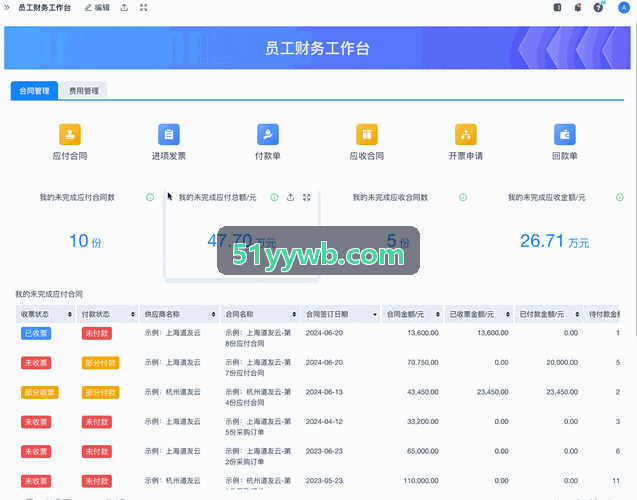
Task: Click the page vertical scrollbar
Action: (x=635, y=179)
